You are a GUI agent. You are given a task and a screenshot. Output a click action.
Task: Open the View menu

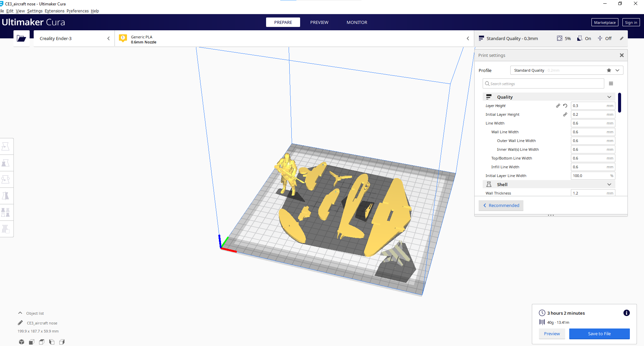(x=20, y=11)
